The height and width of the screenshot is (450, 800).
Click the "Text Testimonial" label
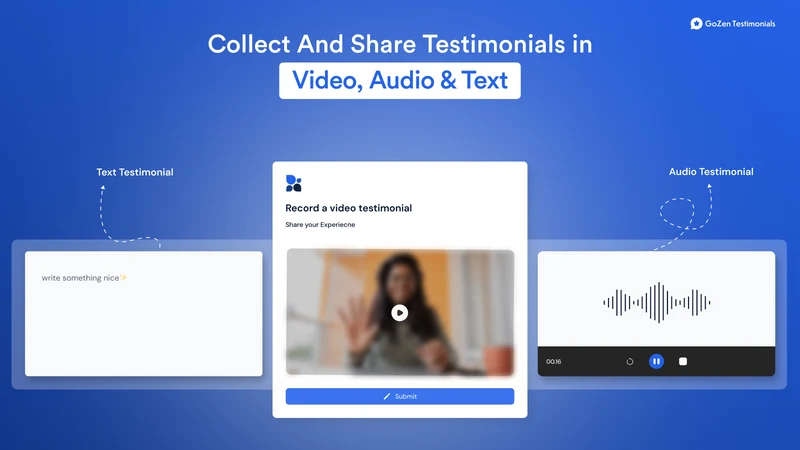(x=135, y=172)
